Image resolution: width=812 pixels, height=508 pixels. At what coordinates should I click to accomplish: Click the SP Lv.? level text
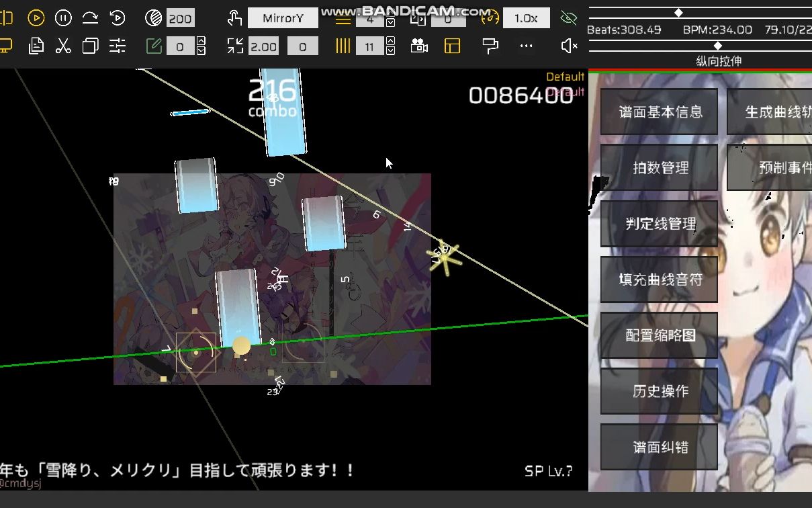549,471
